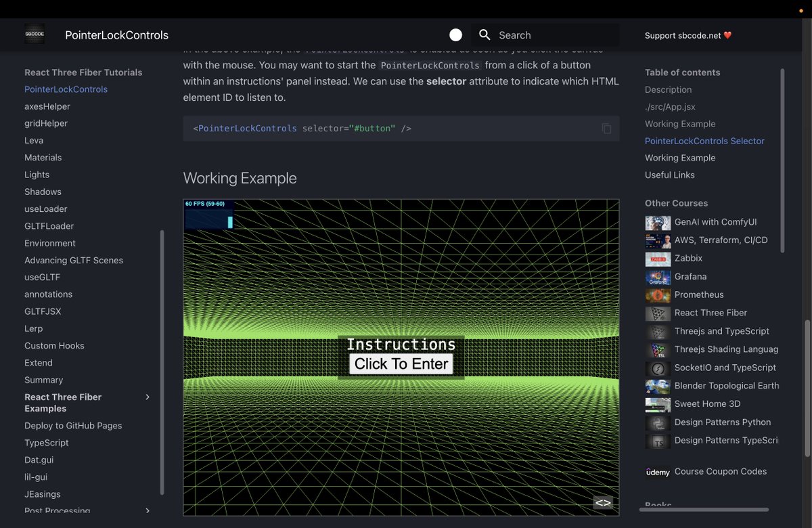Screen dimensions: 812x528
Task: Click the AWS, Terraform, CI/CD course thumbnail
Action: click(658, 240)
